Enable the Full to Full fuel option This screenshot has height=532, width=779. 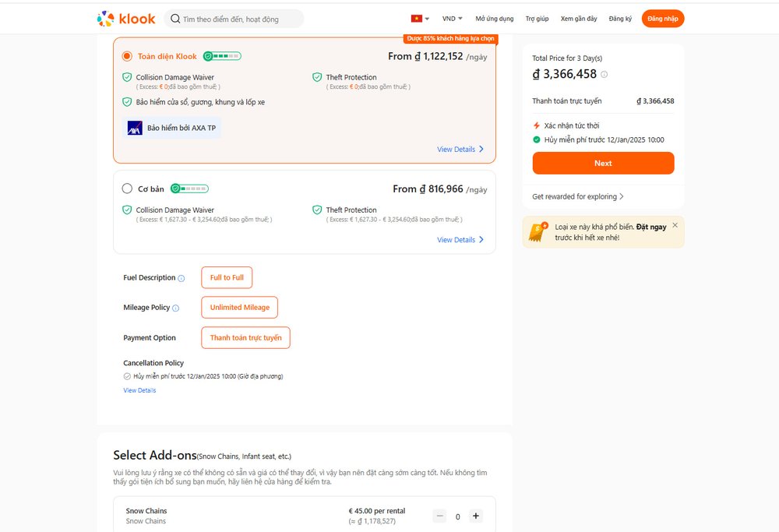[x=227, y=277]
